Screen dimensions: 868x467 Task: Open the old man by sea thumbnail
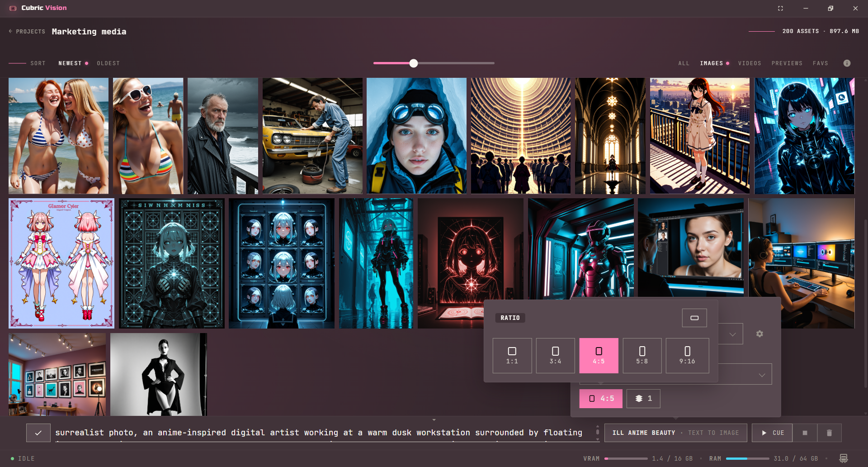point(223,136)
